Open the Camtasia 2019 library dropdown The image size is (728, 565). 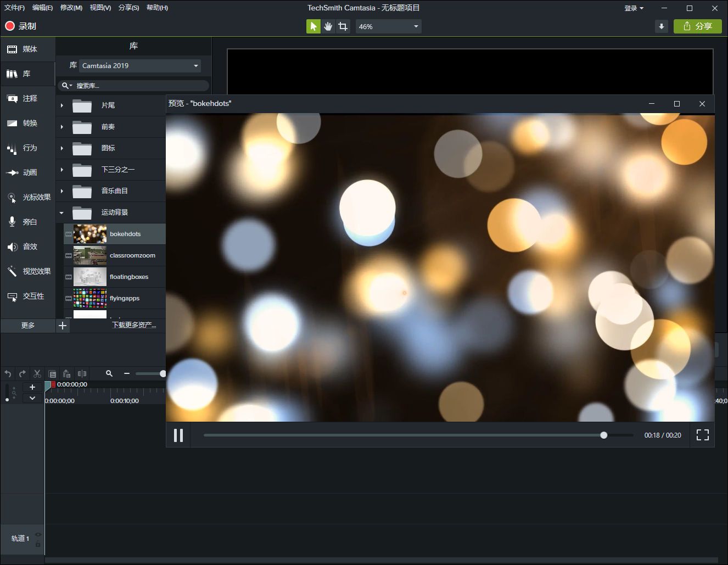click(x=140, y=65)
